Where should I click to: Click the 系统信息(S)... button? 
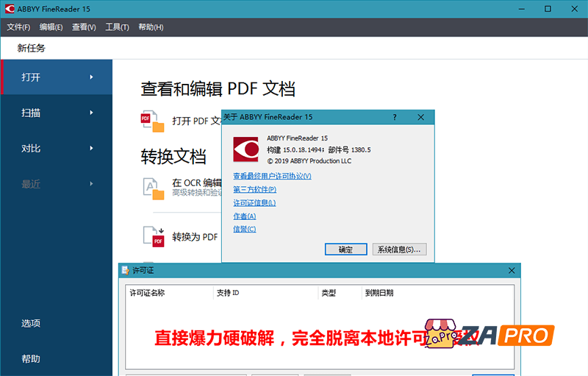click(x=399, y=249)
